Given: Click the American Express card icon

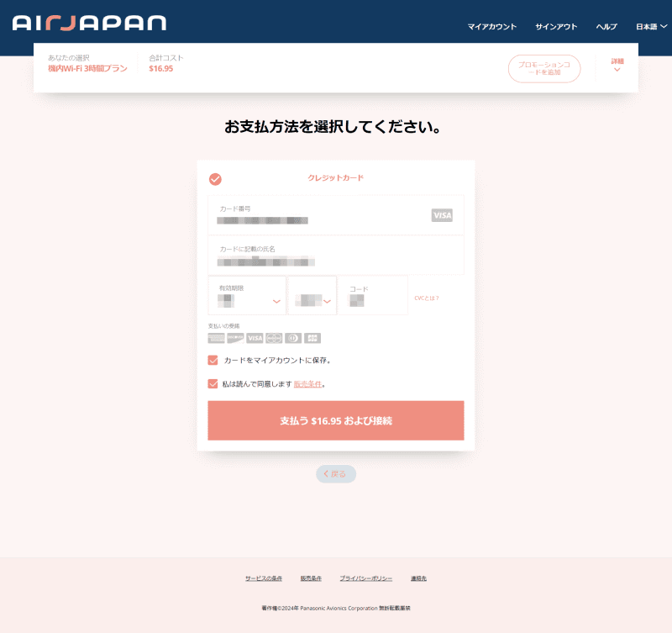Looking at the screenshot, I should point(217,337).
